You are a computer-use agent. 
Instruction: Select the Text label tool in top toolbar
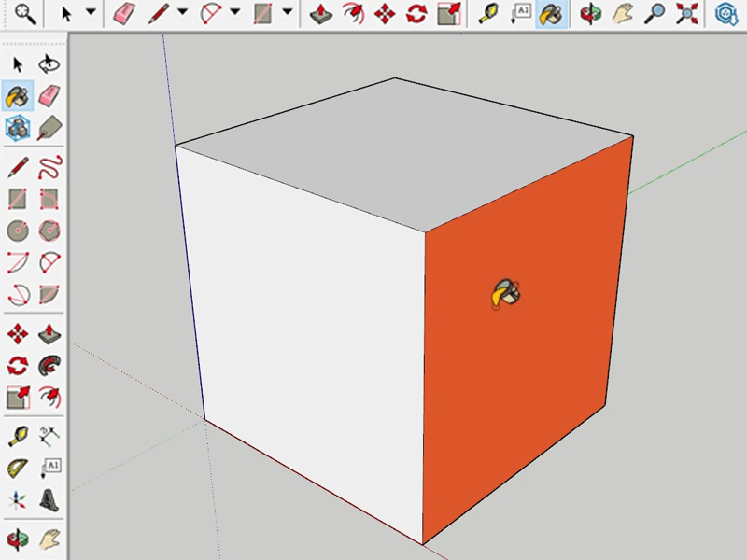[521, 14]
